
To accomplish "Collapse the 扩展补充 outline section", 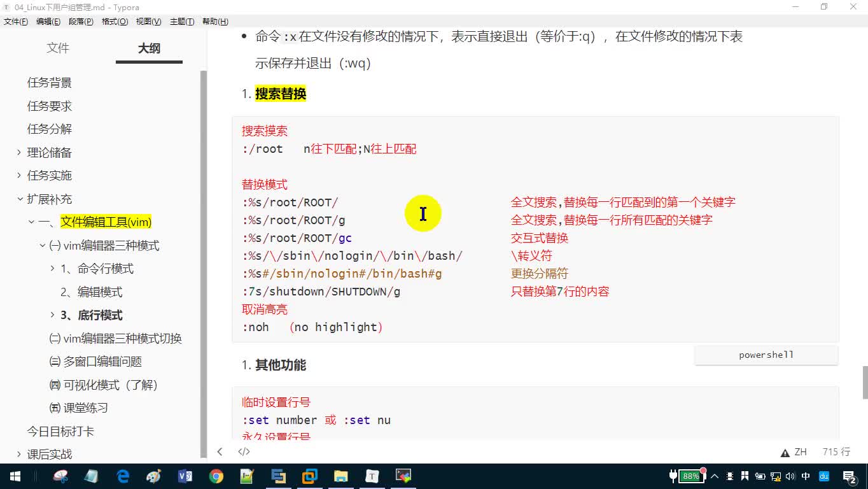I will tap(19, 199).
